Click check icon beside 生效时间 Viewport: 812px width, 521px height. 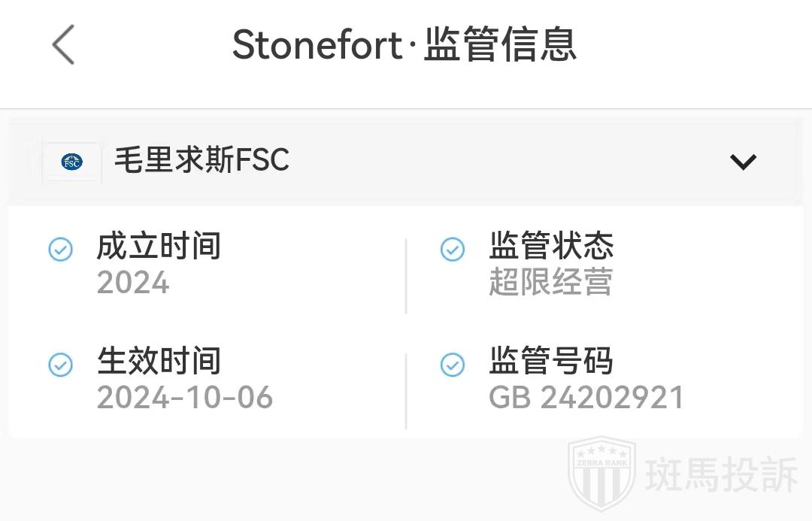tap(60, 365)
